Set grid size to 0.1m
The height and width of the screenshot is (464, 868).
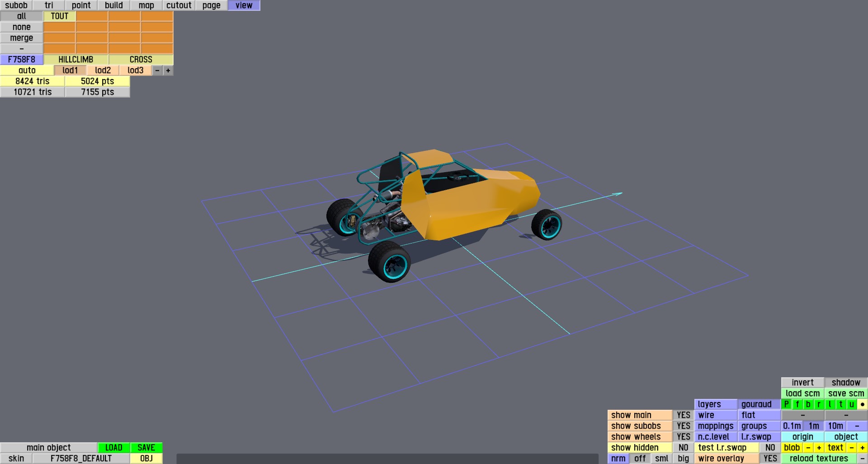point(792,426)
